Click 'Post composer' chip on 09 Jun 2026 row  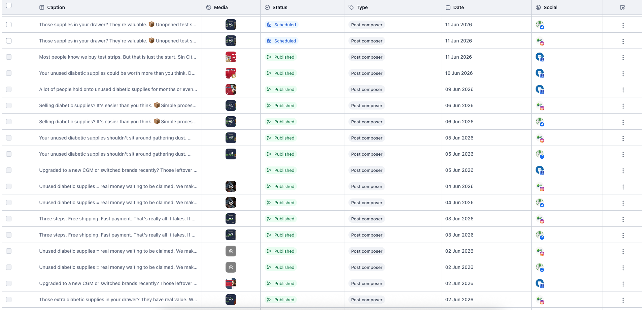coord(367,89)
